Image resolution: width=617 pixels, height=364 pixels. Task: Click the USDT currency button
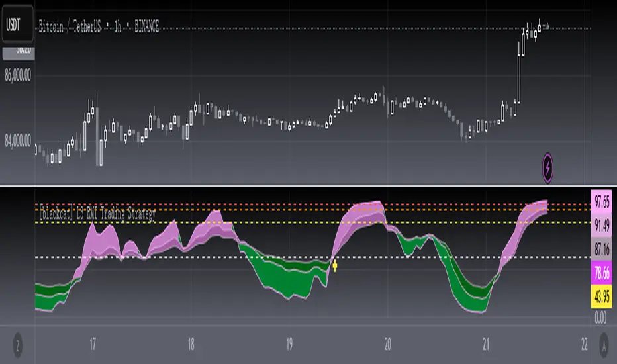18,24
